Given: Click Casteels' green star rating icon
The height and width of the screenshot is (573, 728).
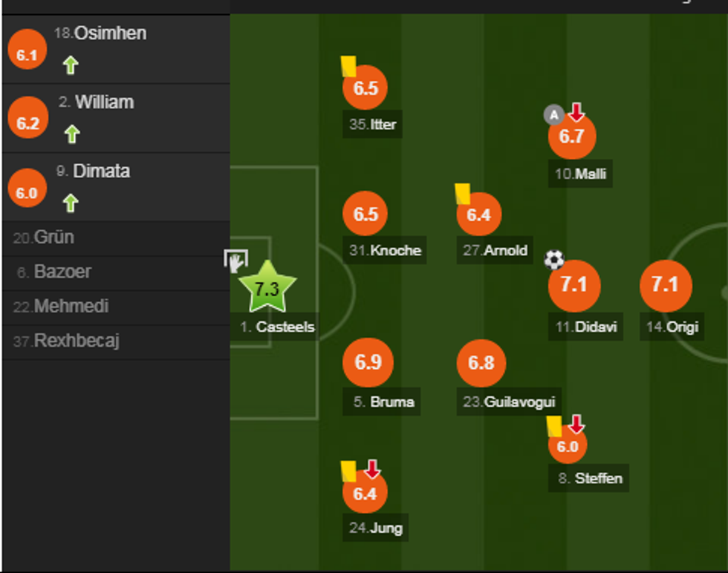Looking at the screenshot, I should click(x=267, y=288).
